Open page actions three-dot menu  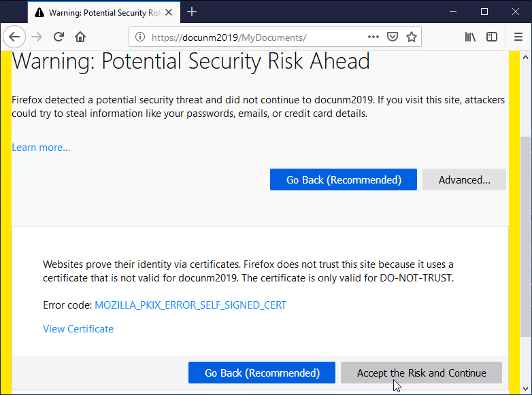pos(373,37)
